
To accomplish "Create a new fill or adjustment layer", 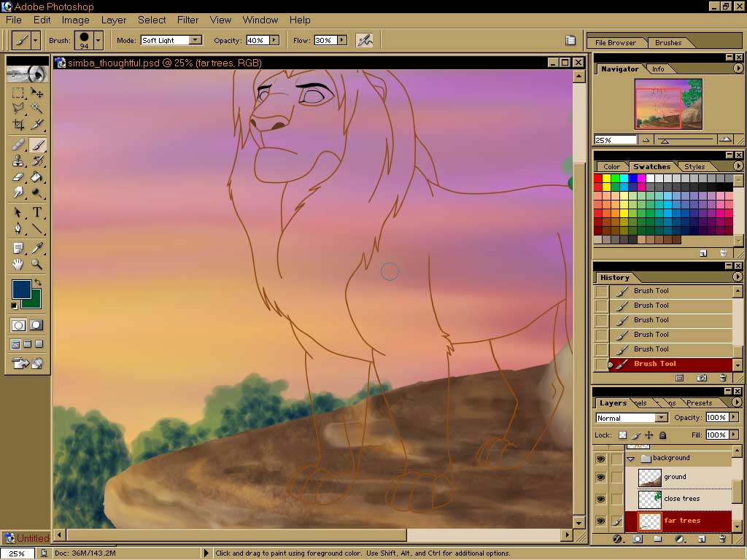I will tap(679, 539).
